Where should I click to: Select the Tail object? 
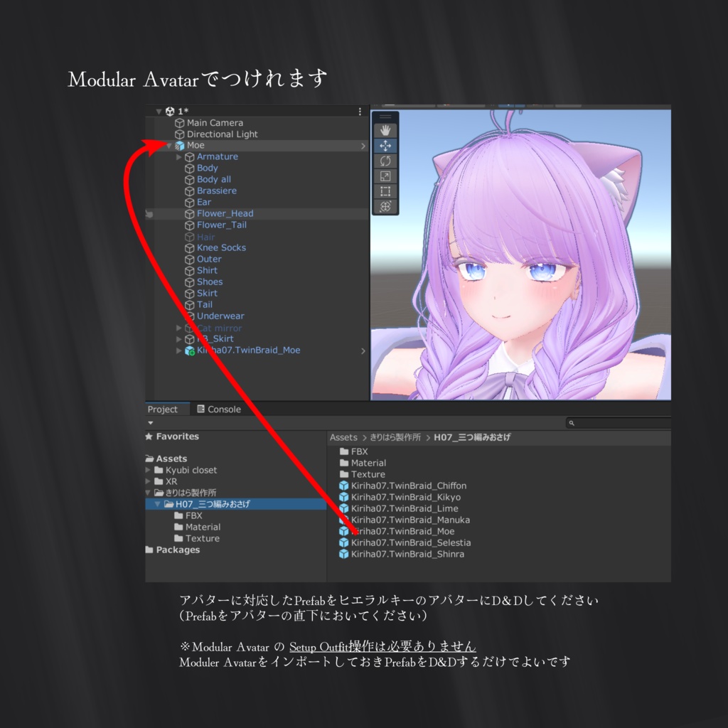[204, 304]
